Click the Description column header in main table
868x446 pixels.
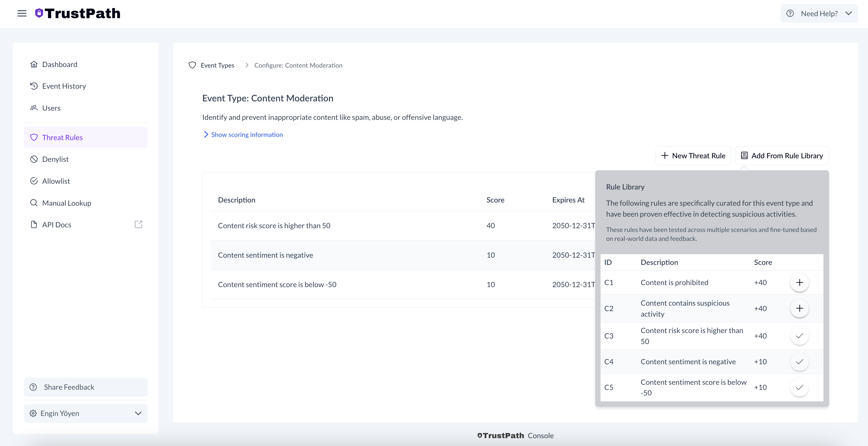pyautogui.click(x=237, y=200)
